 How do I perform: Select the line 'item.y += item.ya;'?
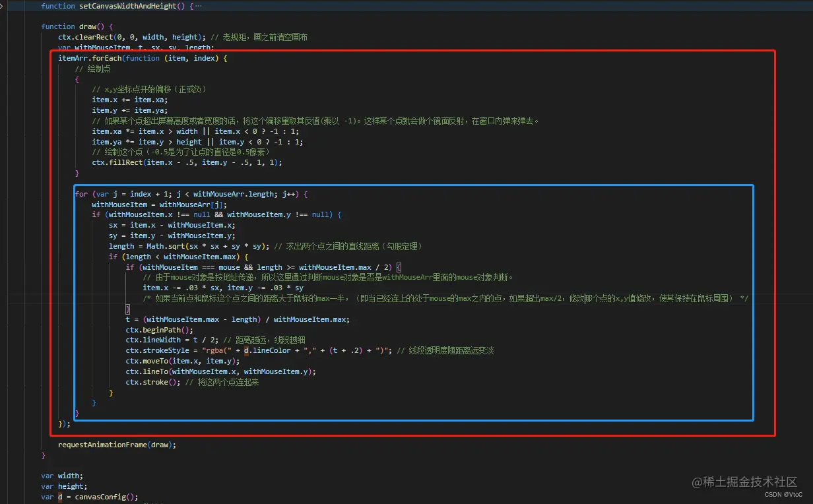pyautogui.click(x=130, y=110)
